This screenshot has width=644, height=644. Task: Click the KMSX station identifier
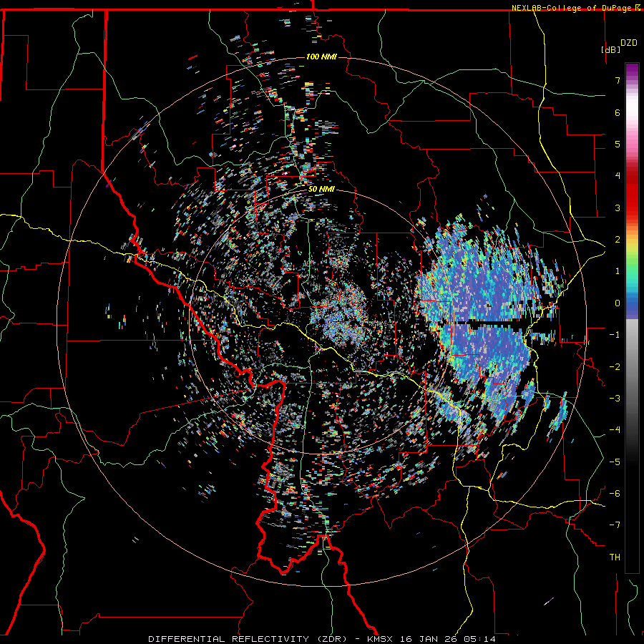pyautogui.click(x=381, y=639)
